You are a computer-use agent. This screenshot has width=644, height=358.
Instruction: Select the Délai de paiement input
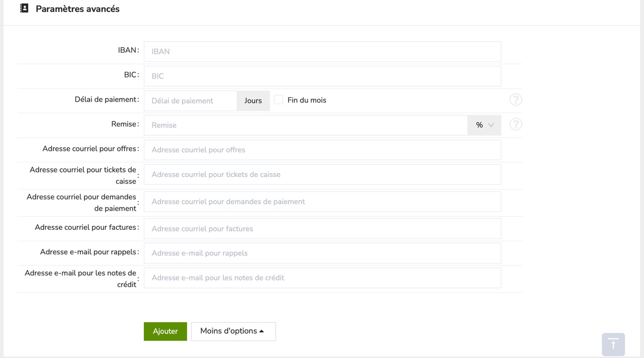point(191,101)
